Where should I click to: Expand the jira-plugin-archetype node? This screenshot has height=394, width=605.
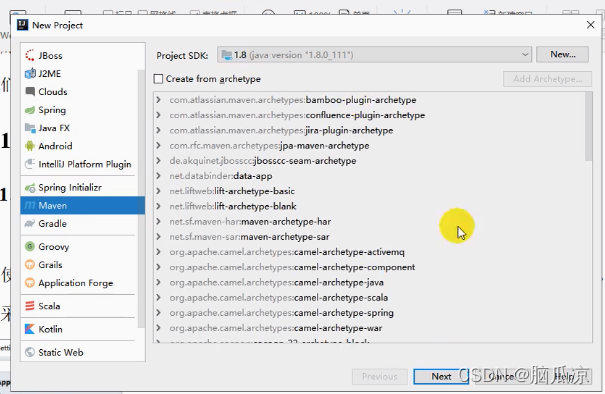click(158, 130)
